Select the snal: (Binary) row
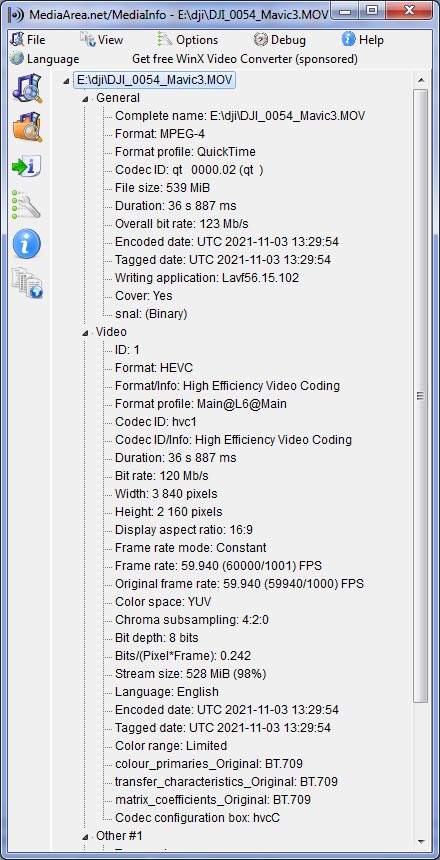Image resolution: width=440 pixels, height=860 pixels. [151, 314]
